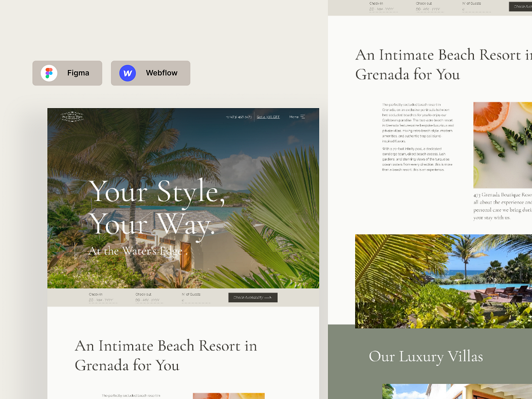532x399 pixels.
Task: Click the arrow icon on Check Availability
Action: click(x=269, y=297)
